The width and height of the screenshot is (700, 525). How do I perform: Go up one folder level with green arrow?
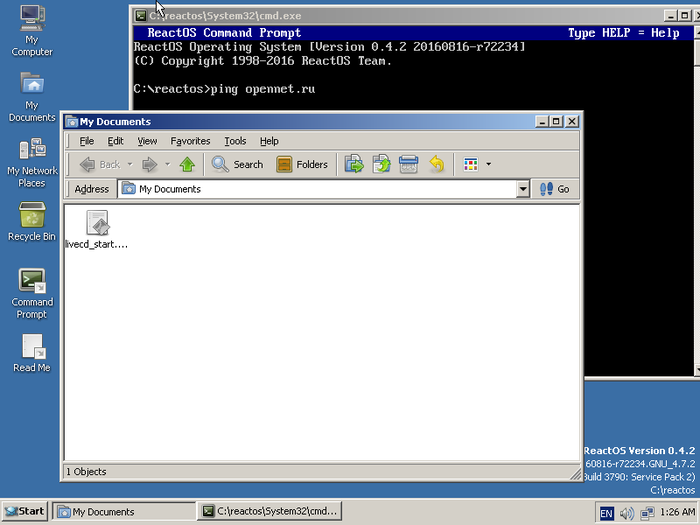187,165
